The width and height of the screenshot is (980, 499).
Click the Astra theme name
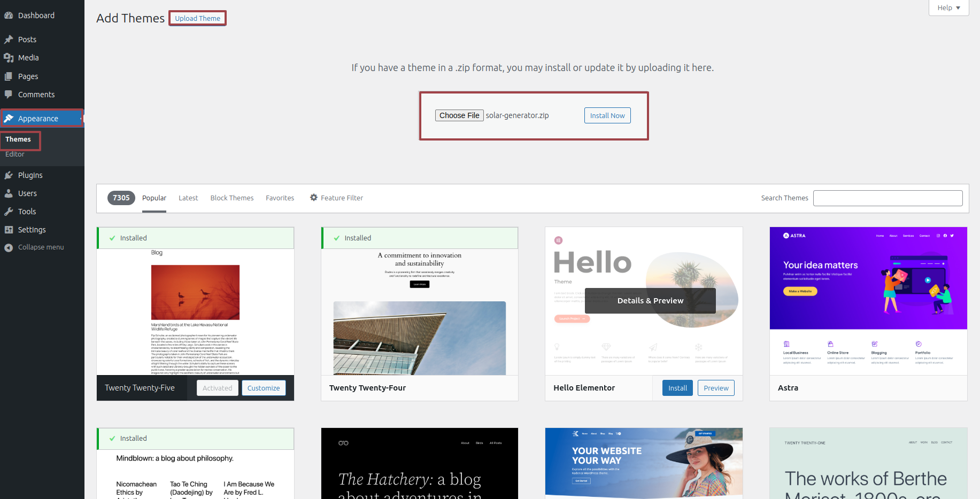788,388
